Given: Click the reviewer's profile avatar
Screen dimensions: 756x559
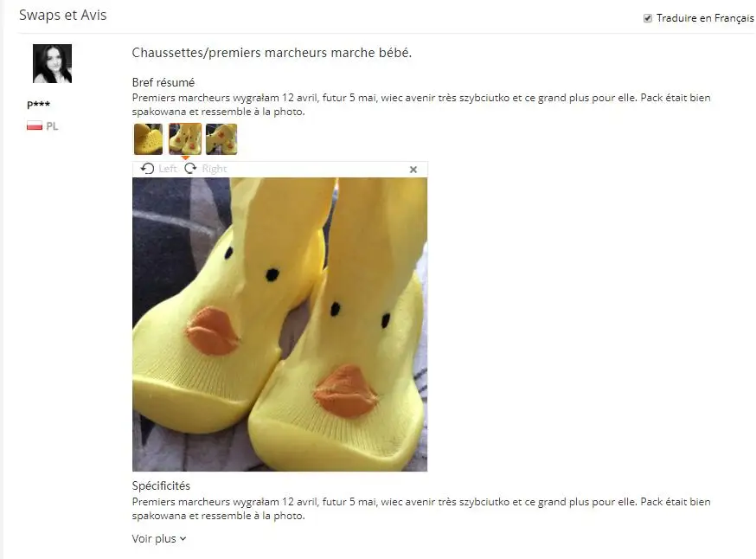Looking at the screenshot, I should pyautogui.click(x=52, y=64).
